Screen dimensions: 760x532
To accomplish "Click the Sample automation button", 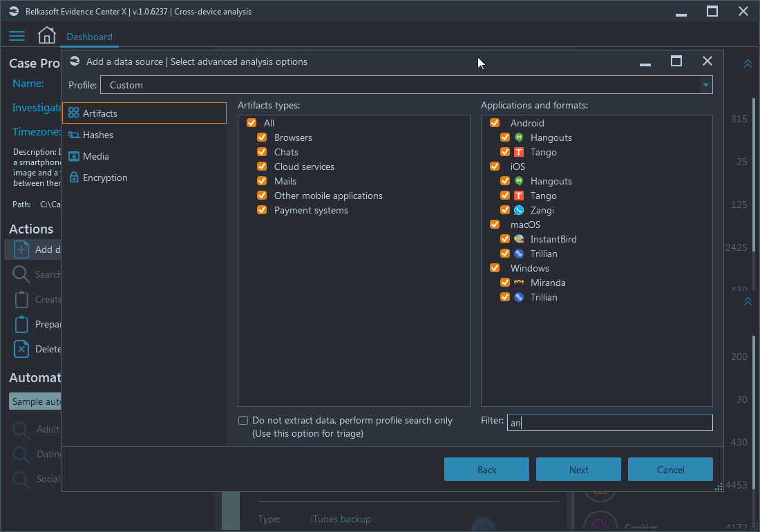I will tap(35, 401).
